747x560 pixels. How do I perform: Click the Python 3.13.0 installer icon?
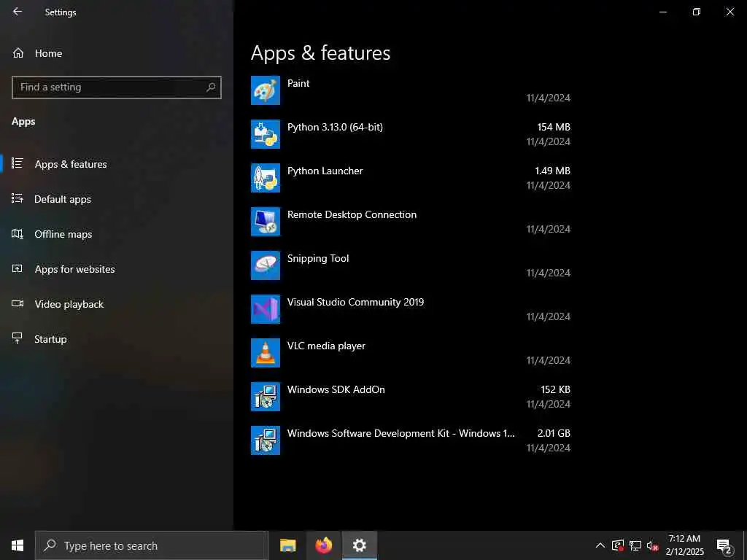266,134
